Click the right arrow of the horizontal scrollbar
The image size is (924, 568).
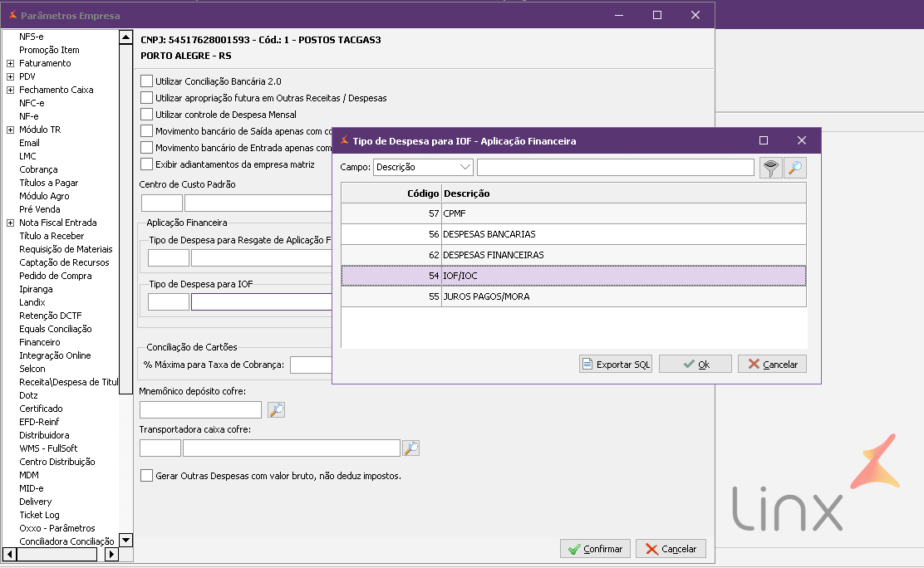[111, 554]
